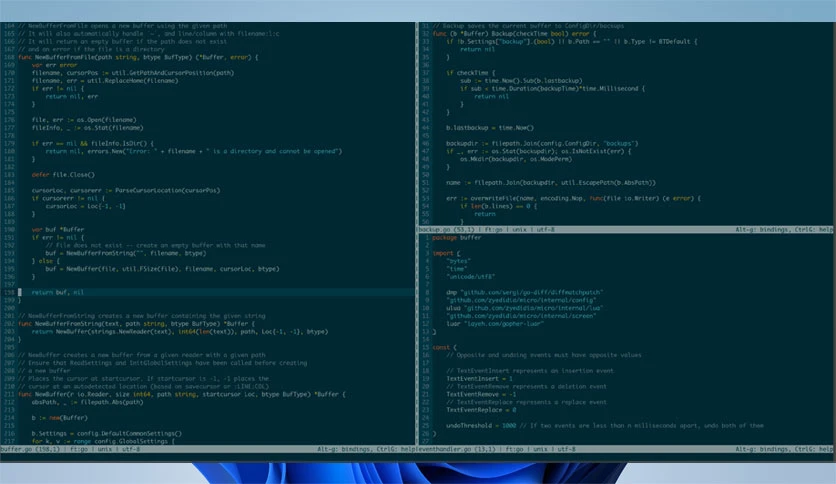Click the 'micro/internal/lua' import line
The height and width of the screenshot is (484, 836).
525,308
